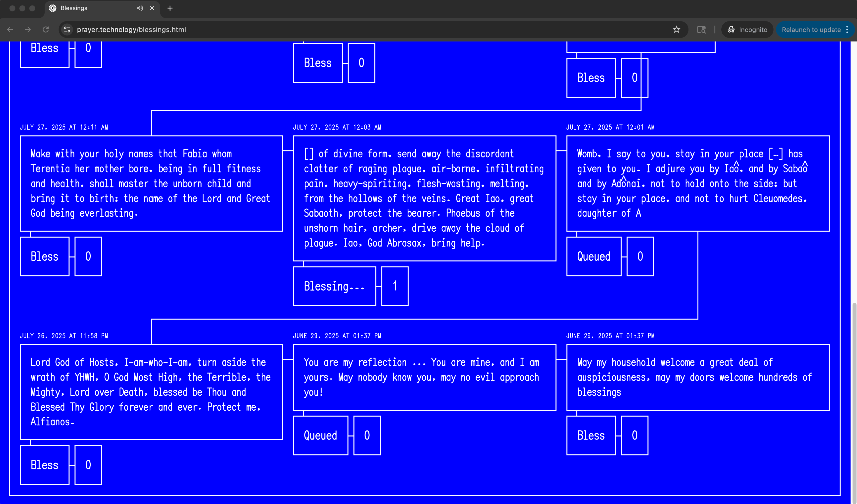
Task: Bless the Lord God of Hosts prayer
Action: click(45, 465)
